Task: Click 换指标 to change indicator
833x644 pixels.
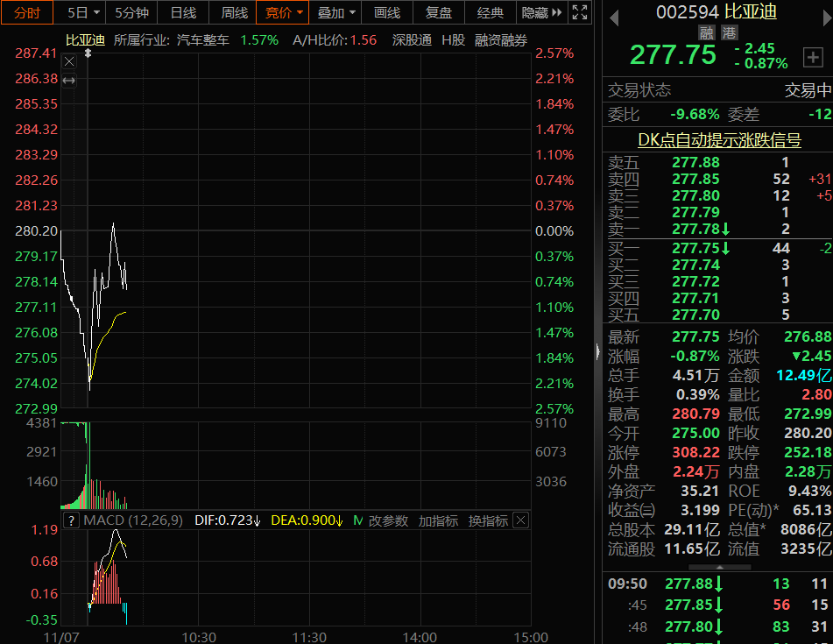Action: (x=488, y=520)
